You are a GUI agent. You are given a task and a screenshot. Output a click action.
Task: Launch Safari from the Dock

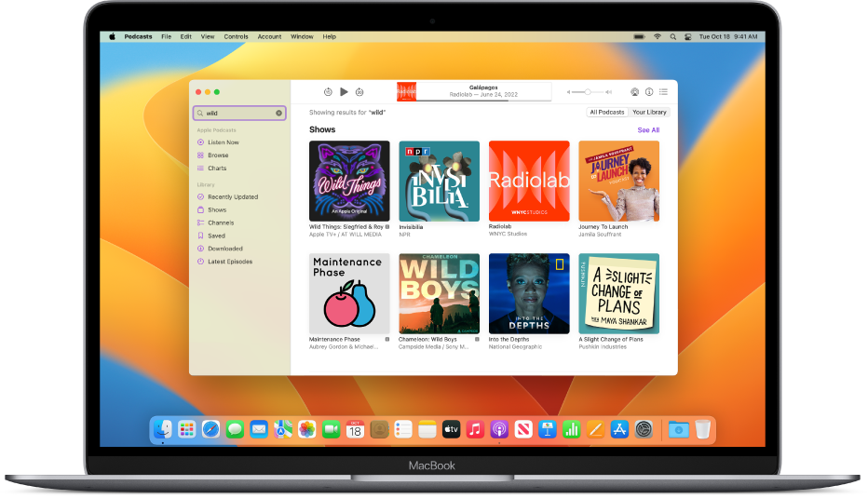(210, 429)
